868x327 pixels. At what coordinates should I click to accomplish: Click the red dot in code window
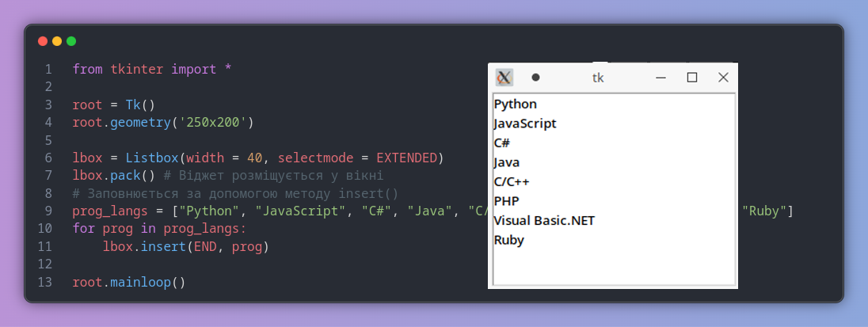[x=43, y=41]
